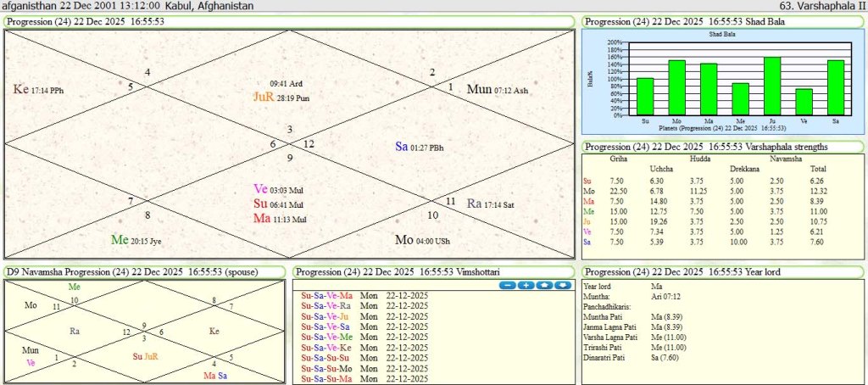Click the Venus bar in Shad Bala chart
The height and width of the screenshot is (385, 868).
pyautogui.click(x=804, y=102)
